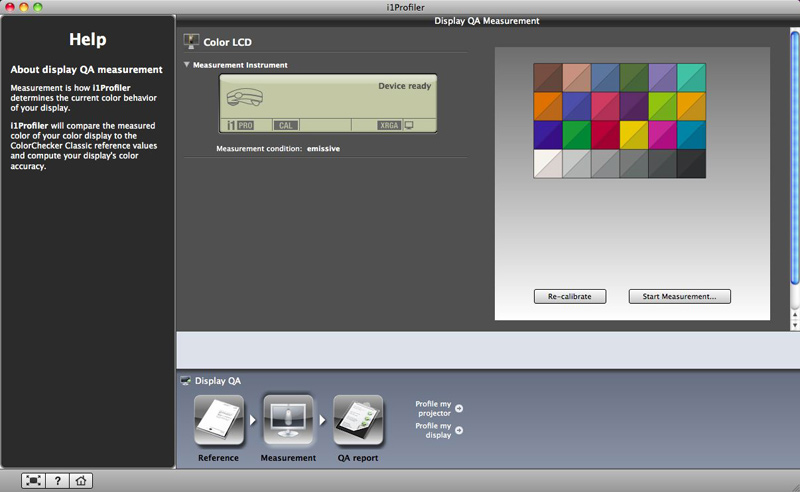Open help with the question mark icon
Image resolution: width=800 pixels, height=492 pixels.
point(57,480)
